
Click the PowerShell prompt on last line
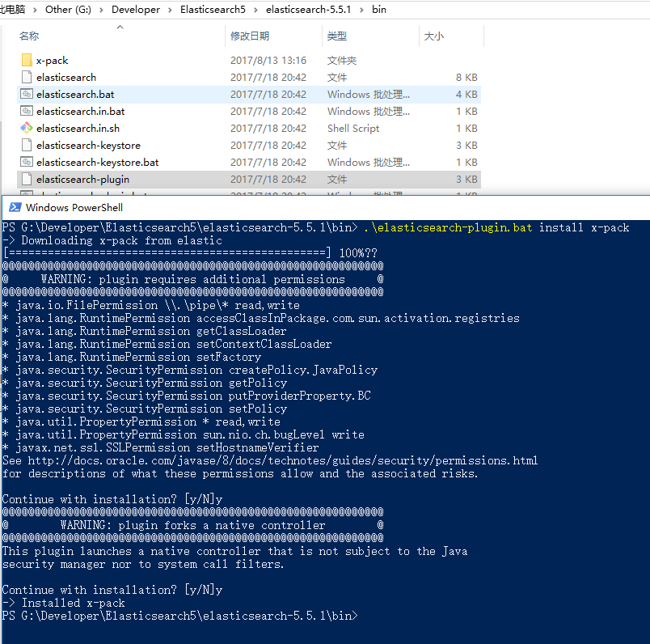pos(180,616)
